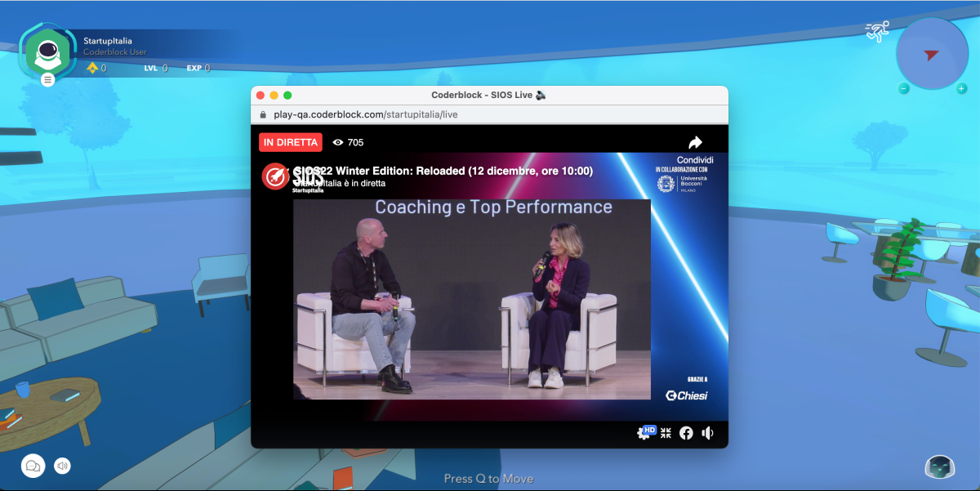The height and width of the screenshot is (491, 980).
Task: Open the astronaut avatar profile
Action: tap(47, 51)
